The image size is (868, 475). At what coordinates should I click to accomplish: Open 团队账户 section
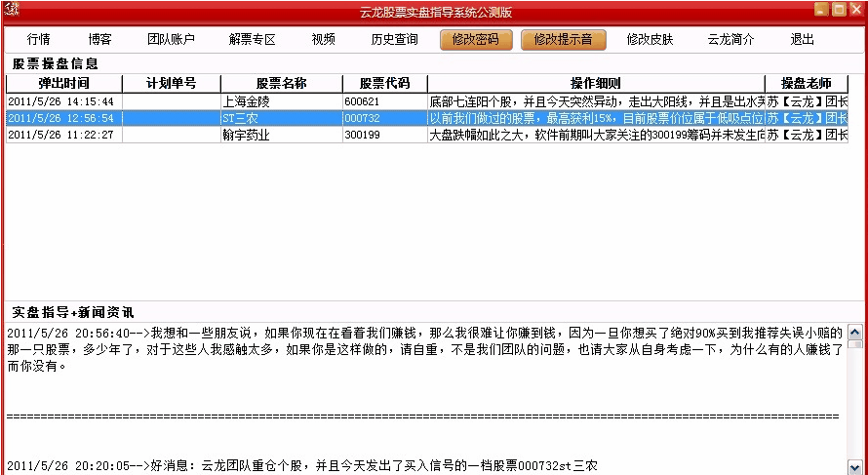click(171, 39)
